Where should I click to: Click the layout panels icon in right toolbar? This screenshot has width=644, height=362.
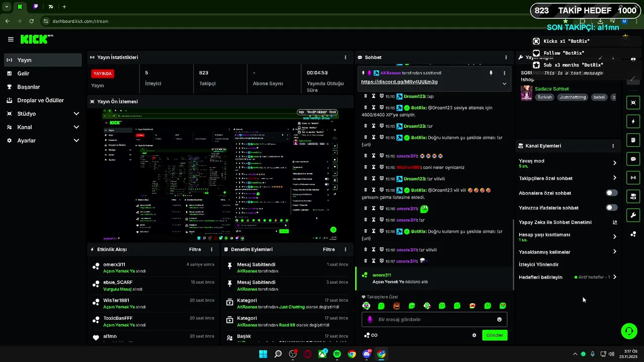coord(633,196)
